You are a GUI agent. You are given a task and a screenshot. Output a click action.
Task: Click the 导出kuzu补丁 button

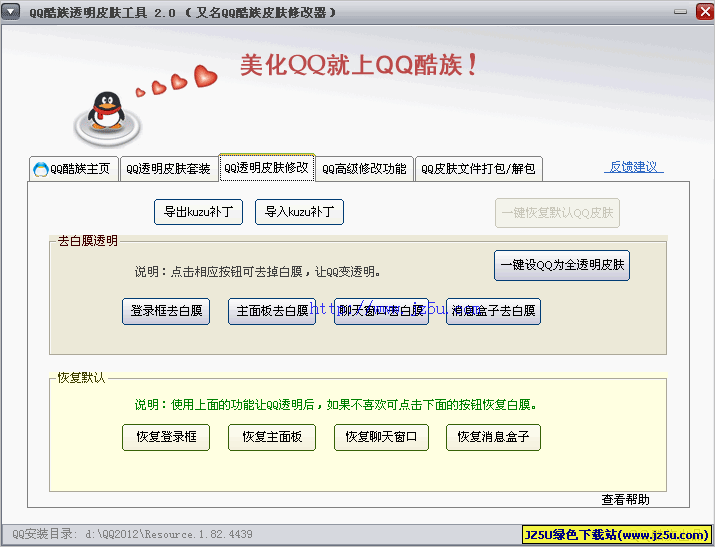pyautogui.click(x=198, y=212)
